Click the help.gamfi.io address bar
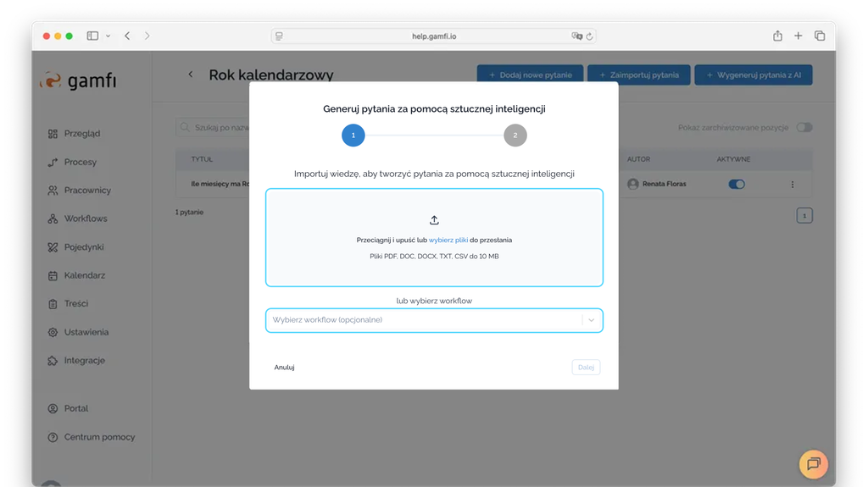The height and width of the screenshot is (487, 868). (x=434, y=36)
